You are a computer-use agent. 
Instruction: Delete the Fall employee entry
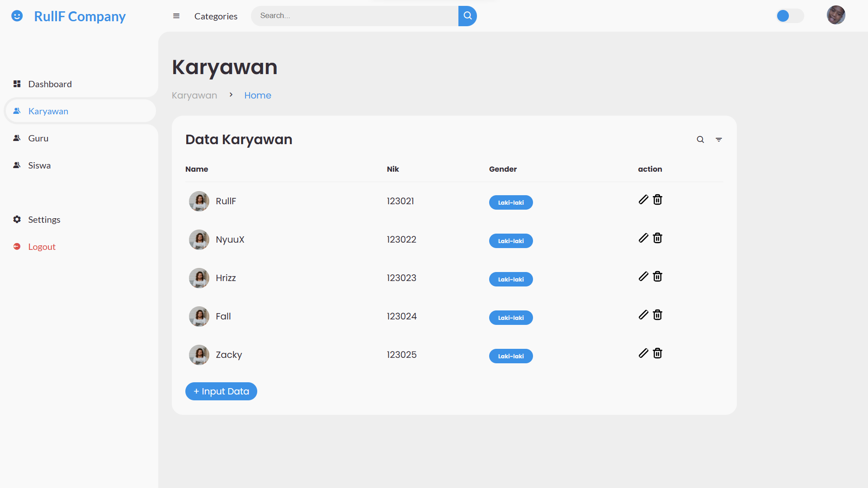coord(657,314)
